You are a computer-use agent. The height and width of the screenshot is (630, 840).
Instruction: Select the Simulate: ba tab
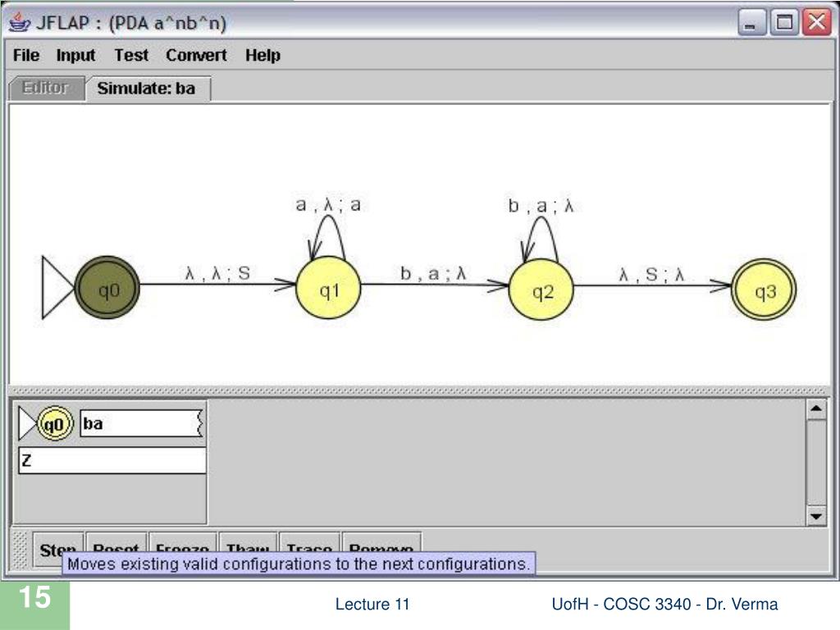point(148,89)
